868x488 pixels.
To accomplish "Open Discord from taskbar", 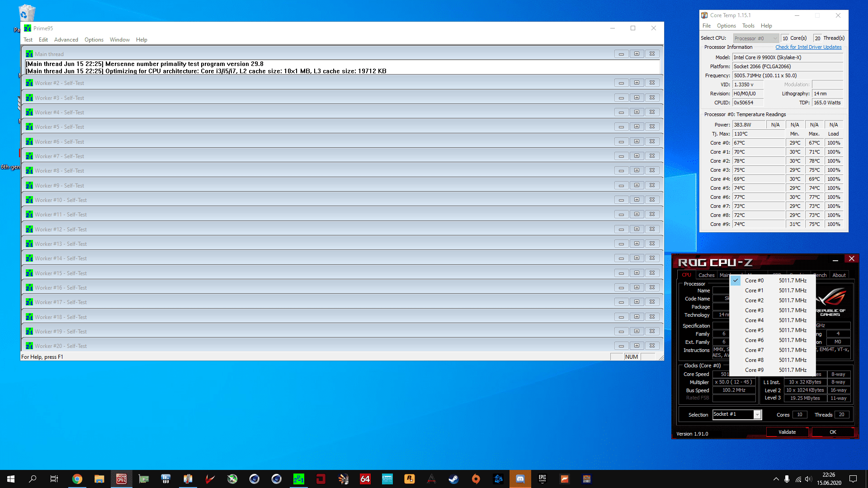I will pyautogui.click(x=520, y=479).
